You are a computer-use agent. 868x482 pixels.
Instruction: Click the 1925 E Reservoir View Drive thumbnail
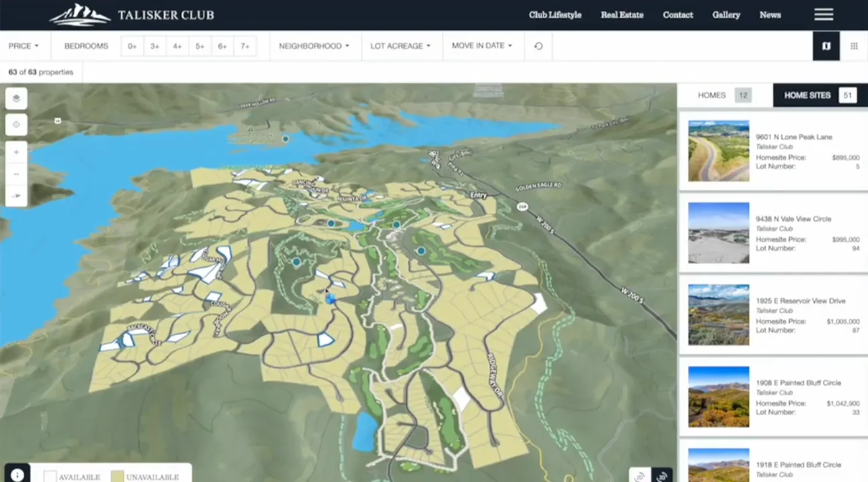tap(719, 315)
